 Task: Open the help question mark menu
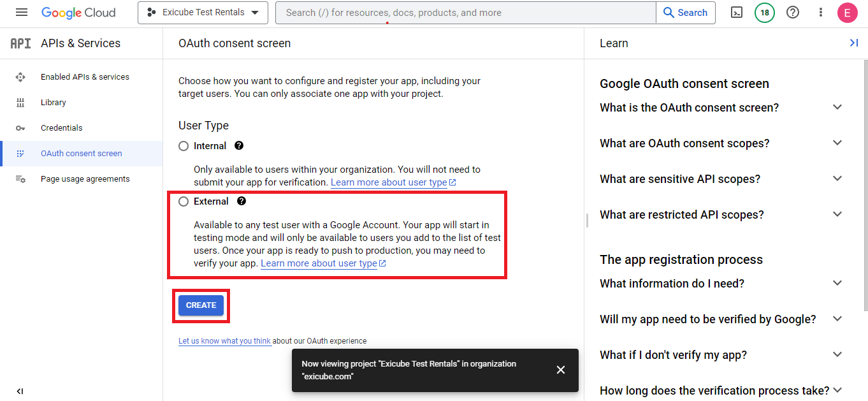pyautogui.click(x=793, y=13)
